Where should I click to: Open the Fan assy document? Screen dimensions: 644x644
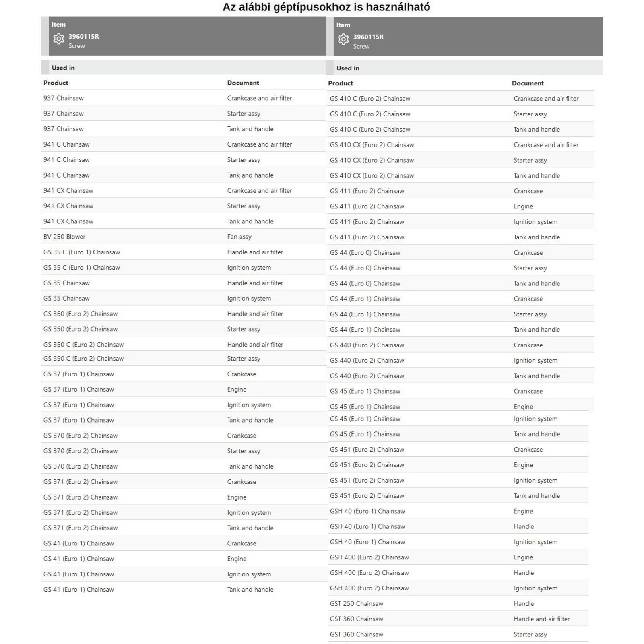(239, 237)
